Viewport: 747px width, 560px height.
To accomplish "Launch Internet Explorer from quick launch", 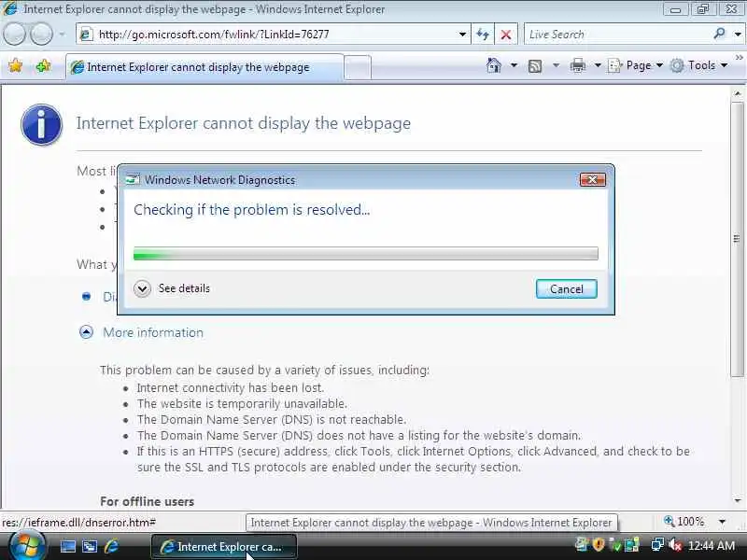I will [111, 546].
